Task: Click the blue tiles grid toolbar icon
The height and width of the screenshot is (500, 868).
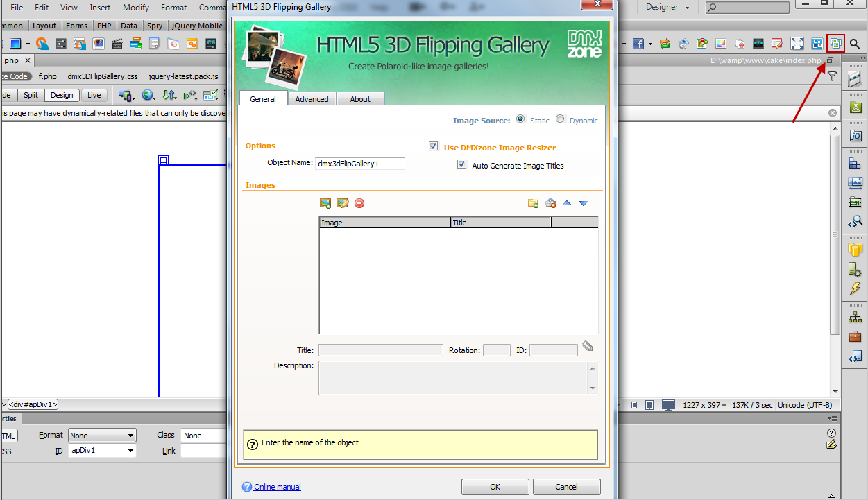Action: 817,44
